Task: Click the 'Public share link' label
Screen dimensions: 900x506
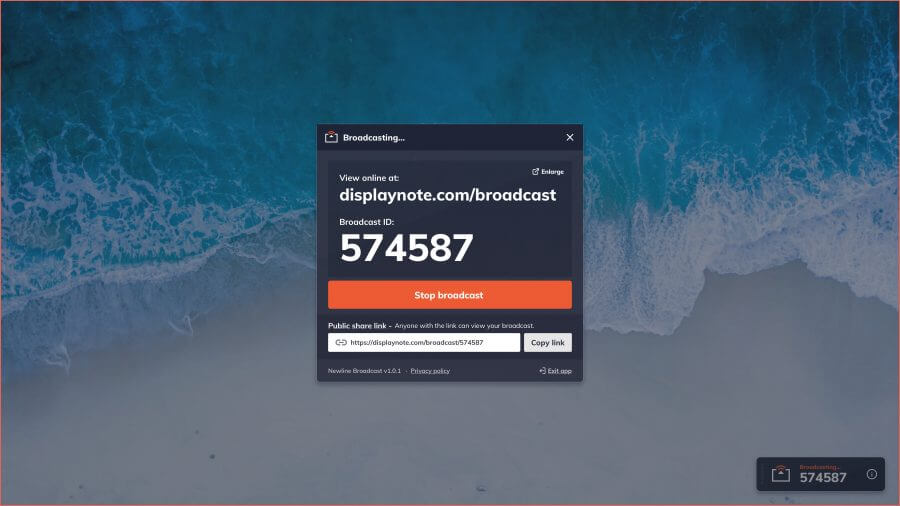Action: tap(357, 325)
